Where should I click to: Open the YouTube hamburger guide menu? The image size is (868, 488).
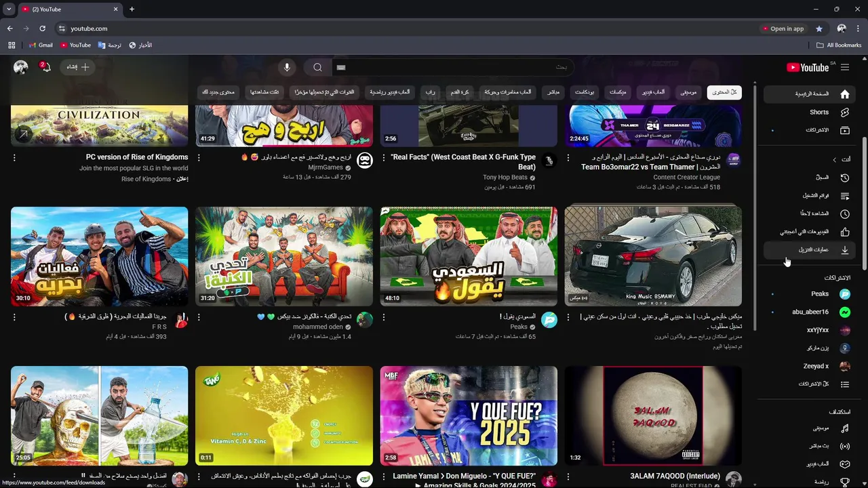tap(844, 67)
